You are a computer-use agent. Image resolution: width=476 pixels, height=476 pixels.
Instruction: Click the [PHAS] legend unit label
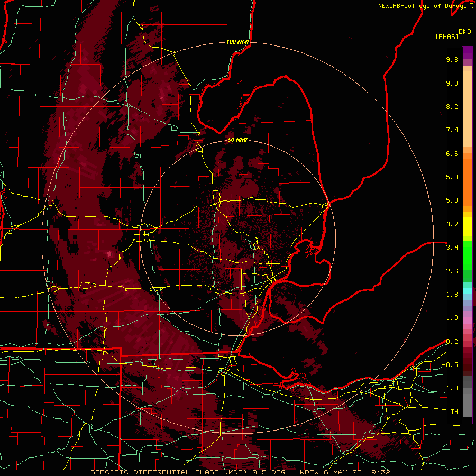click(x=447, y=37)
